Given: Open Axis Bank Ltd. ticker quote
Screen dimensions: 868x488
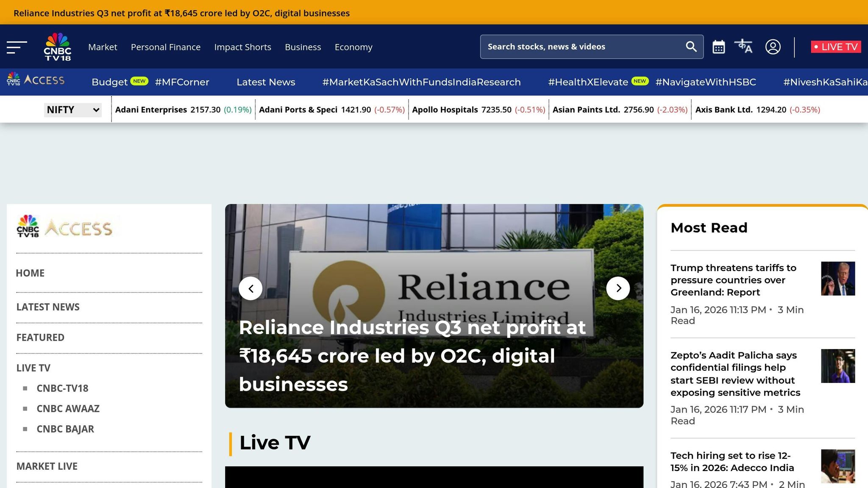Looking at the screenshot, I should [x=758, y=110].
